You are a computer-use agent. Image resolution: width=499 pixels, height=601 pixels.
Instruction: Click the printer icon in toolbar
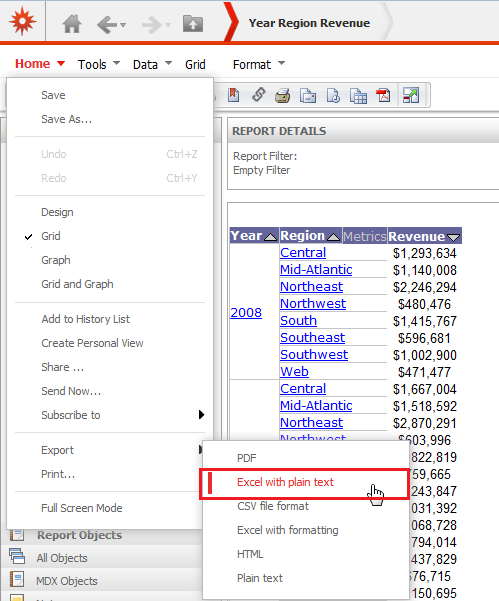click(x=282, y=95)
